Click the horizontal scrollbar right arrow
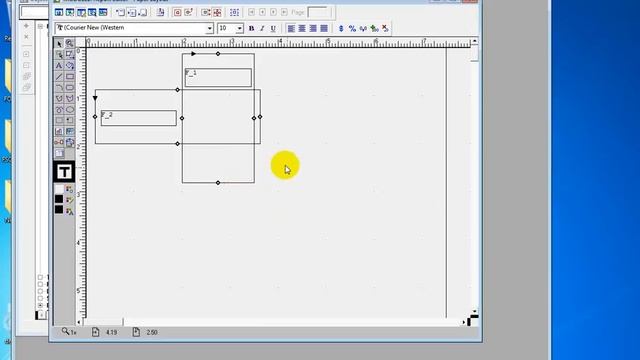The width and height of the screenshot is (640, 360). [x=464, y=322]
